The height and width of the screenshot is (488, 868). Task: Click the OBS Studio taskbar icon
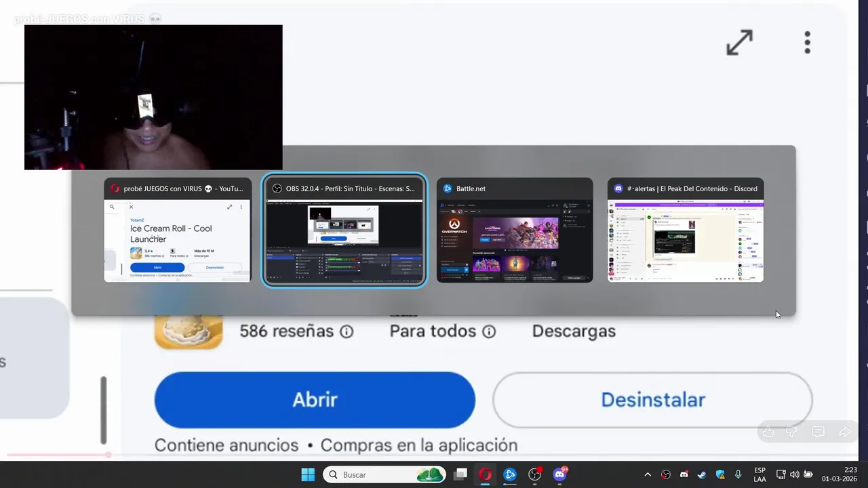[x=535, y=474]
